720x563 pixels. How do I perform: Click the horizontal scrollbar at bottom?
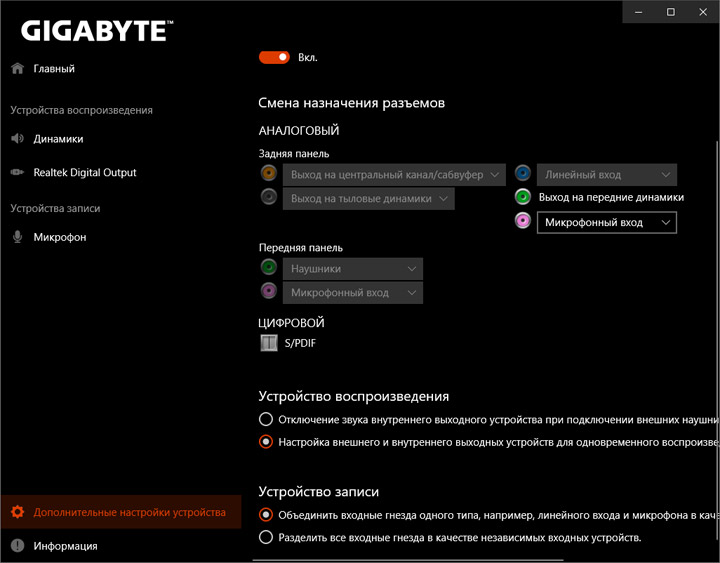coord(408,560)
